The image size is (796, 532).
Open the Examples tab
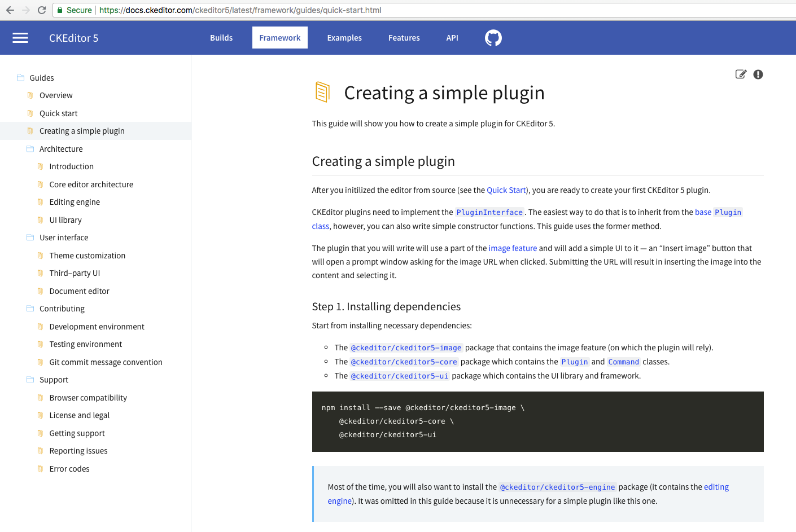(344, 38)
